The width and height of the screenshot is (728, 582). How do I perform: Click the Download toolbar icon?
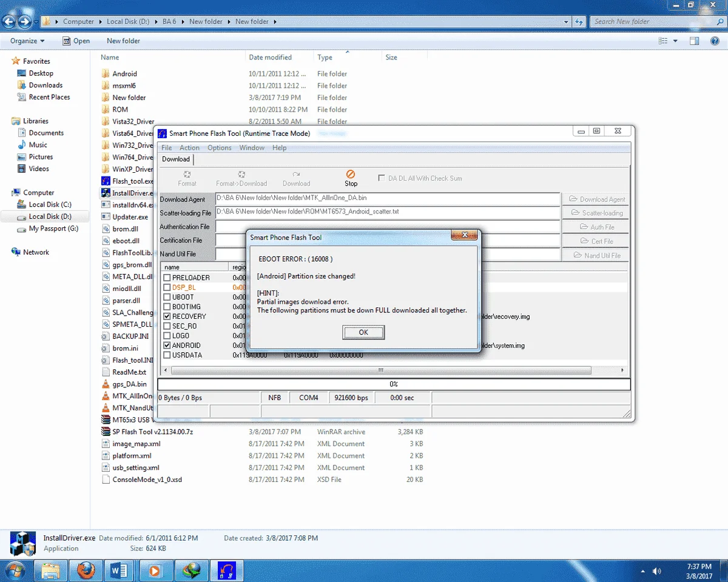296,175
